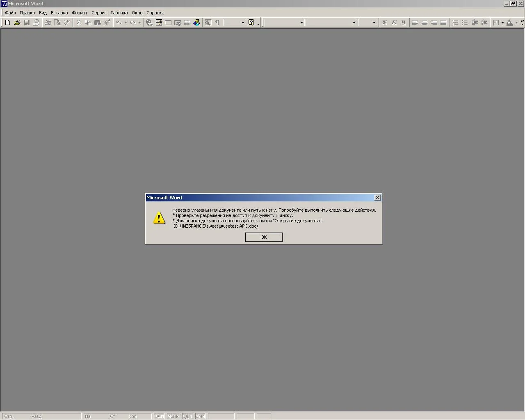Screen dimensions: 525x420
Task: Expand the Font Color dropdown arrow
Action: pos(516,23)
